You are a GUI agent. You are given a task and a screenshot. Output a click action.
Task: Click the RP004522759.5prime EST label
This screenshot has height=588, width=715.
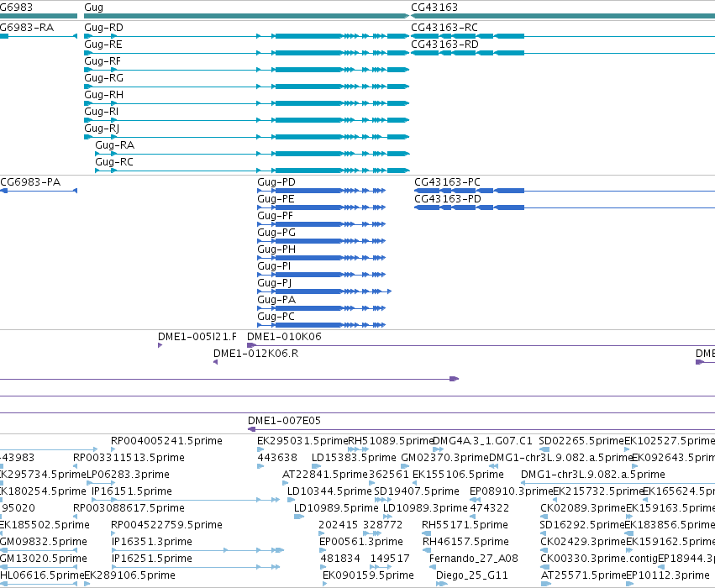click(x=166, y=525)
